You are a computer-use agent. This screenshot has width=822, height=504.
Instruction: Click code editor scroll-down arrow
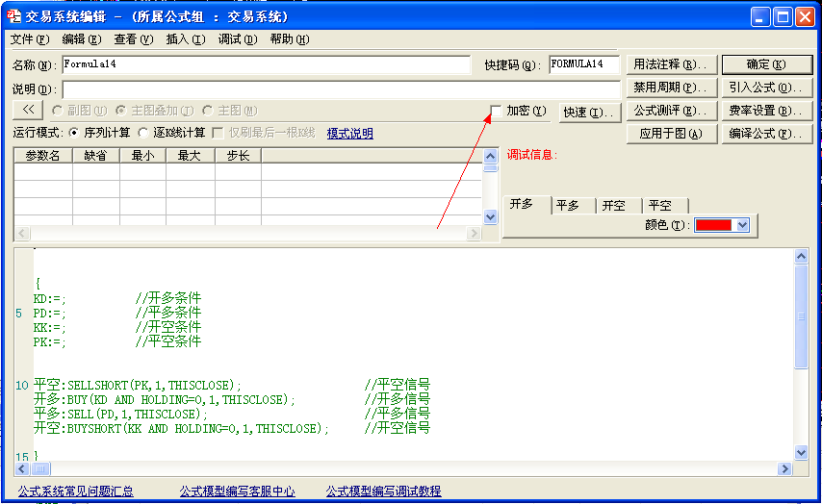[x=801, y=452]
